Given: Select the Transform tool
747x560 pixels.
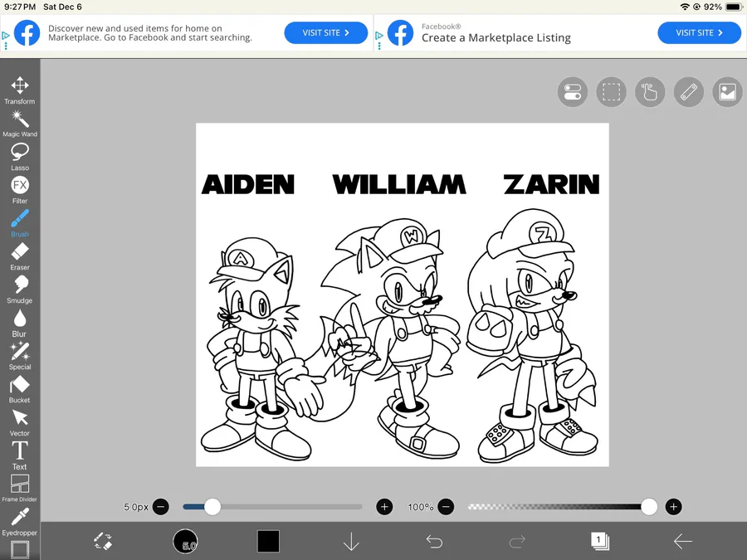Looking at the screenshot, I should pos(20,90).
